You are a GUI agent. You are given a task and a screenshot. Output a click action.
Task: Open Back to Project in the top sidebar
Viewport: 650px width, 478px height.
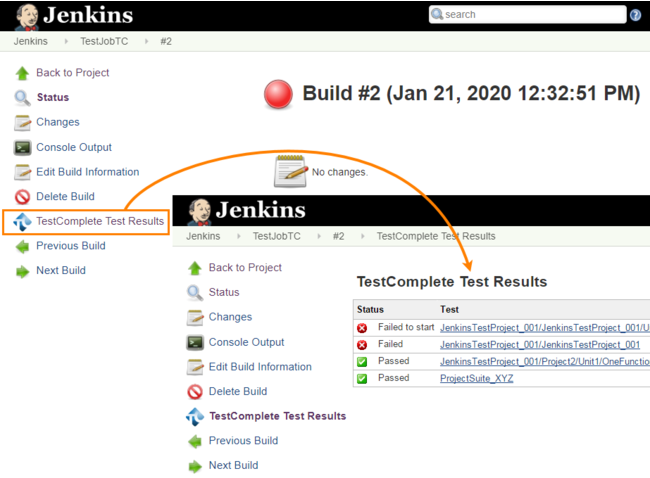pyautogui.click(x=73, y=73)
